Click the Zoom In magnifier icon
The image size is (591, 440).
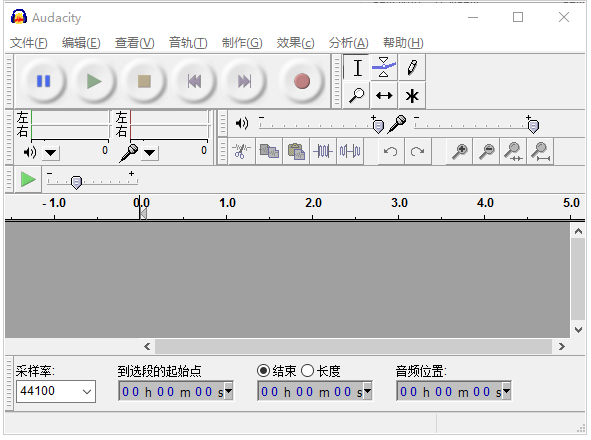pyautogui.click(x=459, y=152)
